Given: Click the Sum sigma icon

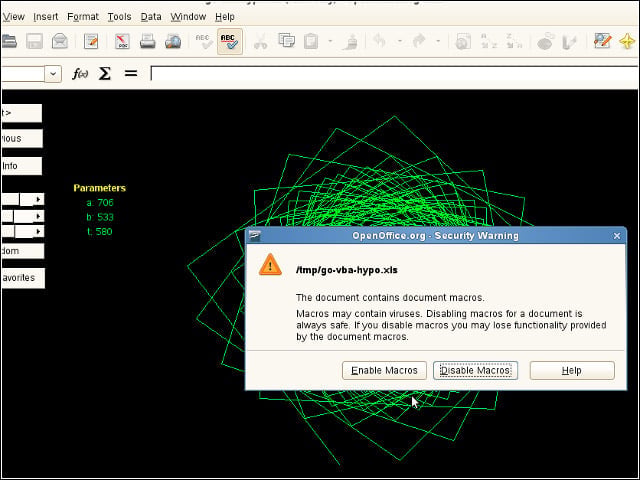Looking at the screenshot, I should (105, 74).
